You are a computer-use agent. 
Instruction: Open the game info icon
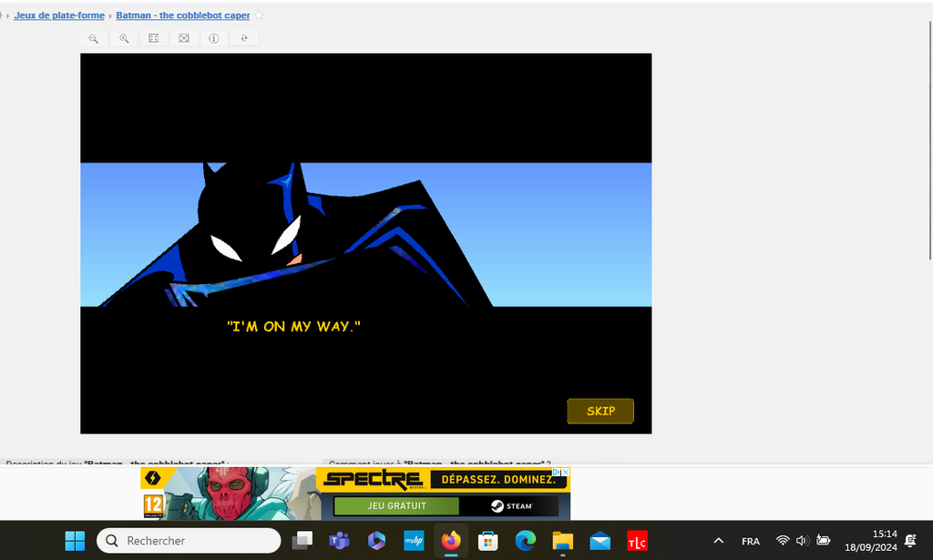pyautogui.click(x=213, y=38)
